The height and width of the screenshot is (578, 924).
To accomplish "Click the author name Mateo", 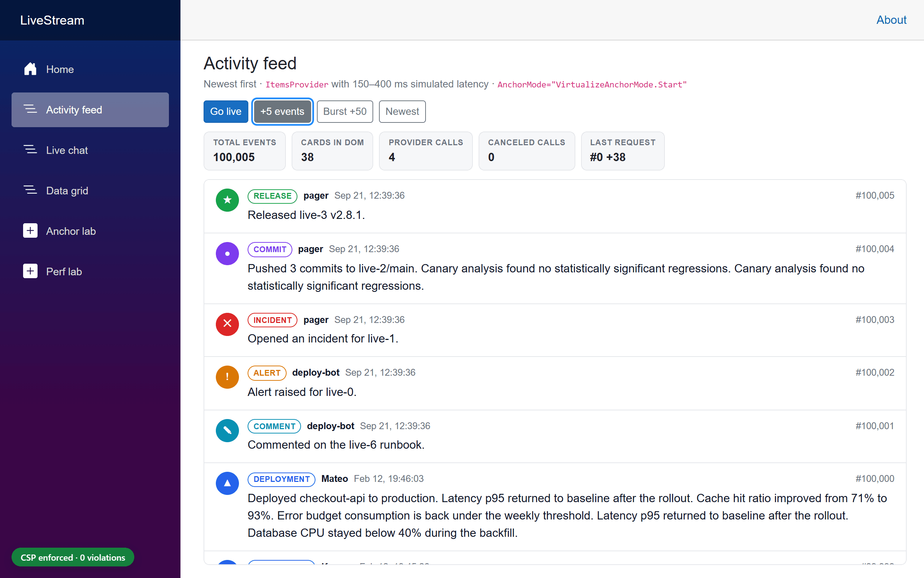I will (x=335, y=479).
